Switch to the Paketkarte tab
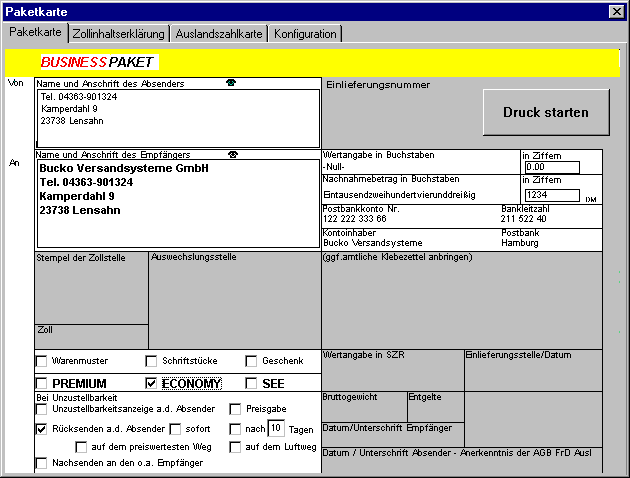 click(x=35, y=32)
